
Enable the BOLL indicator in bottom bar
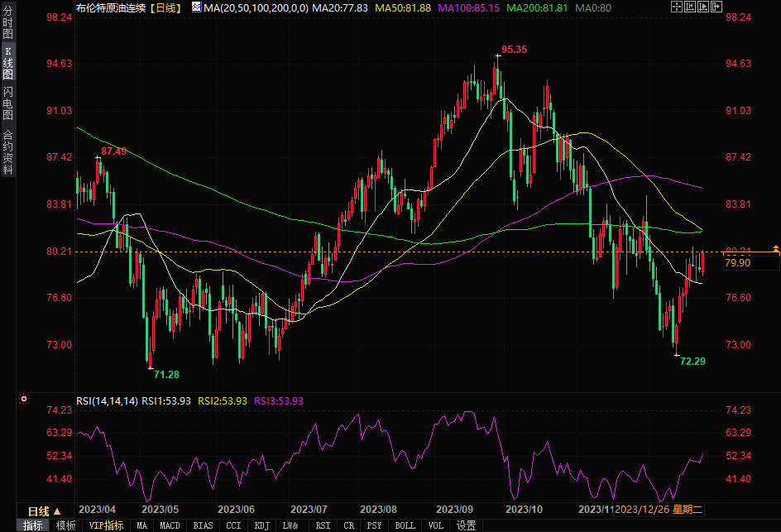coord(405,525)
